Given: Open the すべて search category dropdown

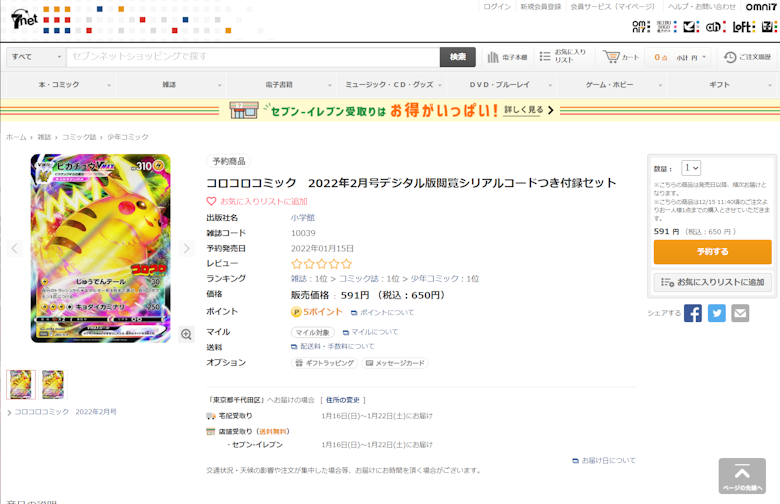Looking at the screenshot, I should 36,57.
